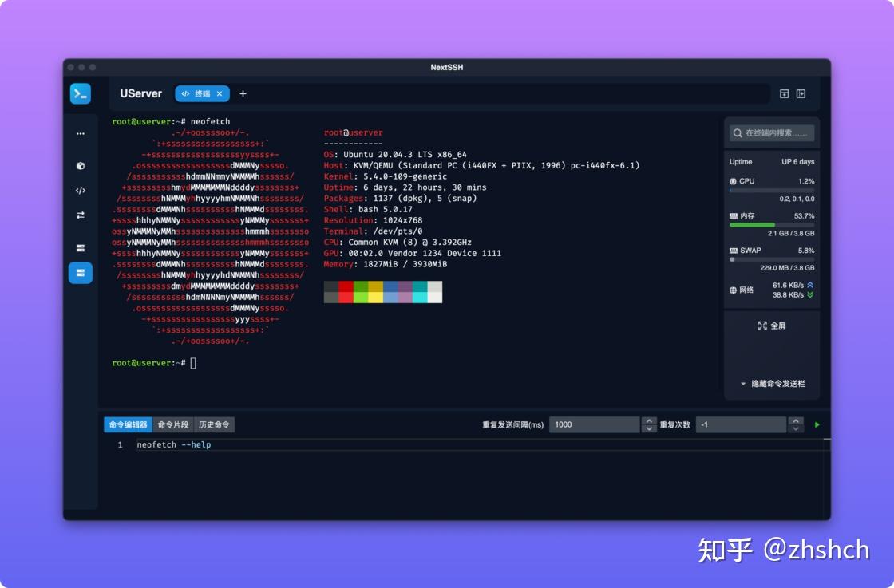Increase 重复次数 using the up stepper
The height and width of the screenshot is (588, 894).
(795, 420)
